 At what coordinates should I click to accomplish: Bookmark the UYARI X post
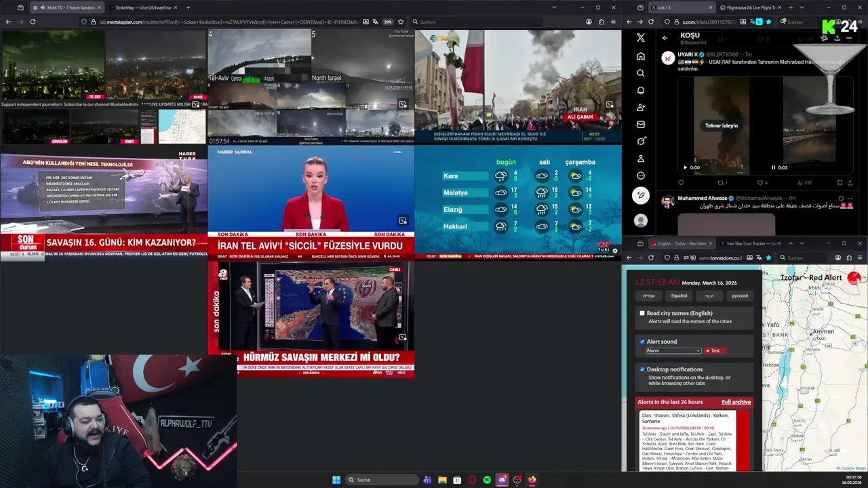[840, 182]
